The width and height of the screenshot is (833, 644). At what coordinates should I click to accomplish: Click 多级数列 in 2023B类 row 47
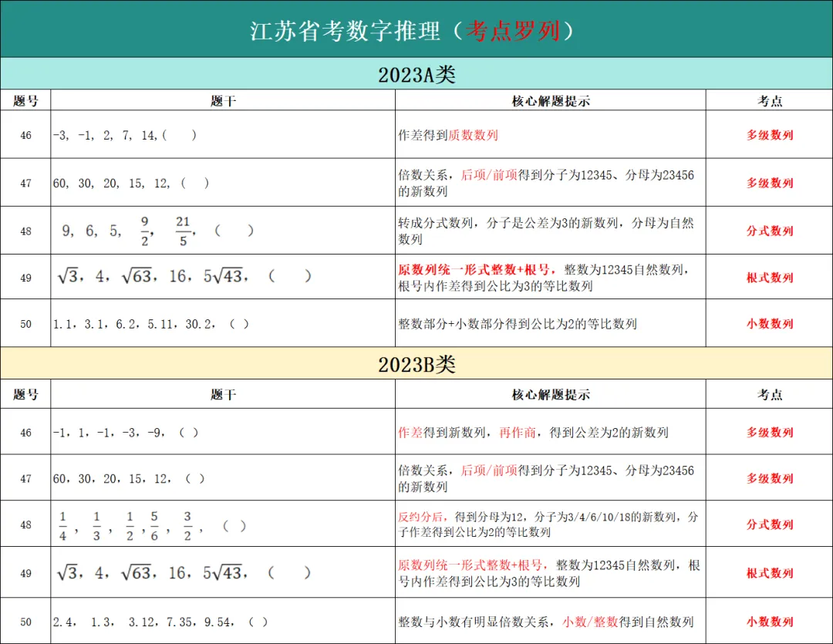click(x=770, y=478)
